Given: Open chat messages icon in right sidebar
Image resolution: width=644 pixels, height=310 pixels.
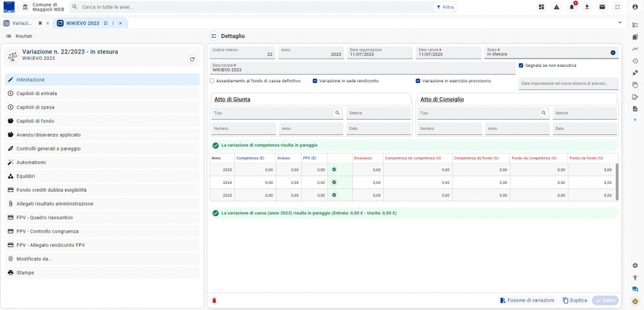Looking at the screenshot, I should [x=635, y=289].
